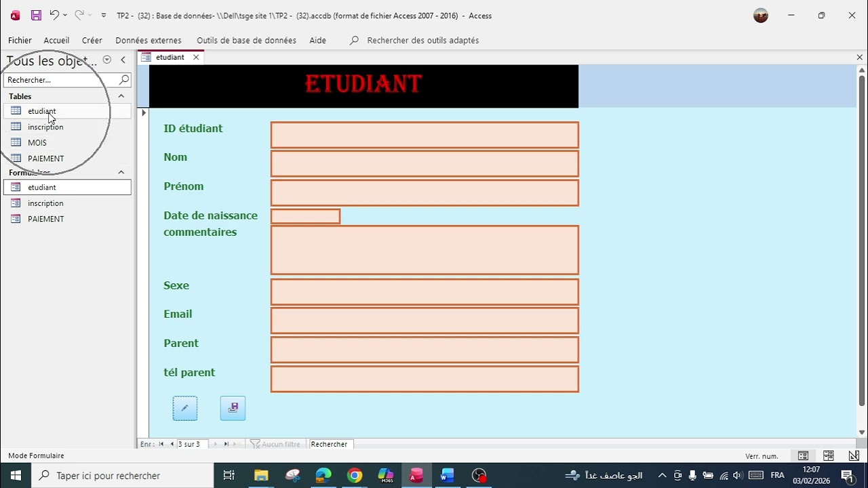Click the pencil edit button on form
This screenshot has width=868, height=488.
tap(185, 408)
